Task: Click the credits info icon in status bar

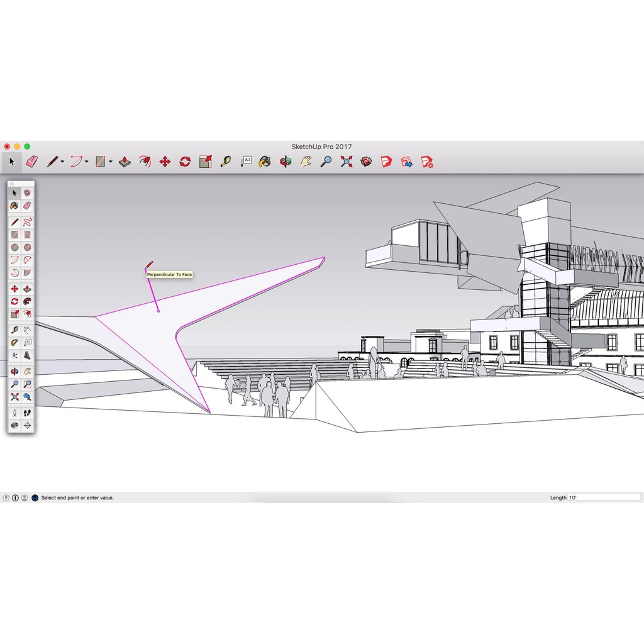Action: point(15,497)
